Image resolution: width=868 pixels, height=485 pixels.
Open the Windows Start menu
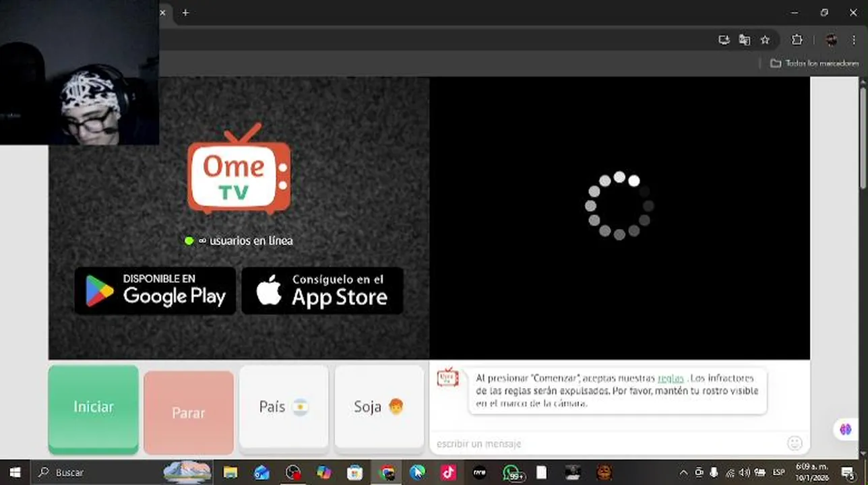pyautogui.click(x=15, y=472)
